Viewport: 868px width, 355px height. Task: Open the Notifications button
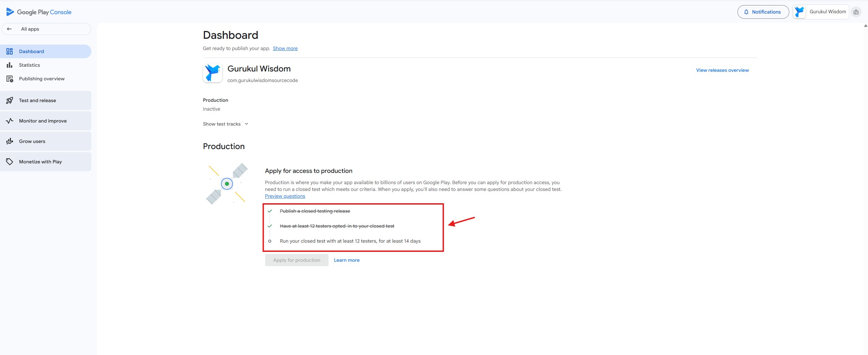[x=763, y=12]
